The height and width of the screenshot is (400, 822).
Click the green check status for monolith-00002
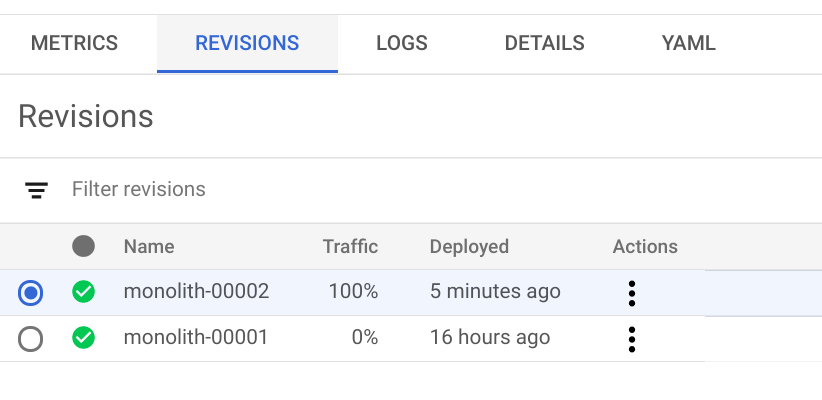coord(84,292)
